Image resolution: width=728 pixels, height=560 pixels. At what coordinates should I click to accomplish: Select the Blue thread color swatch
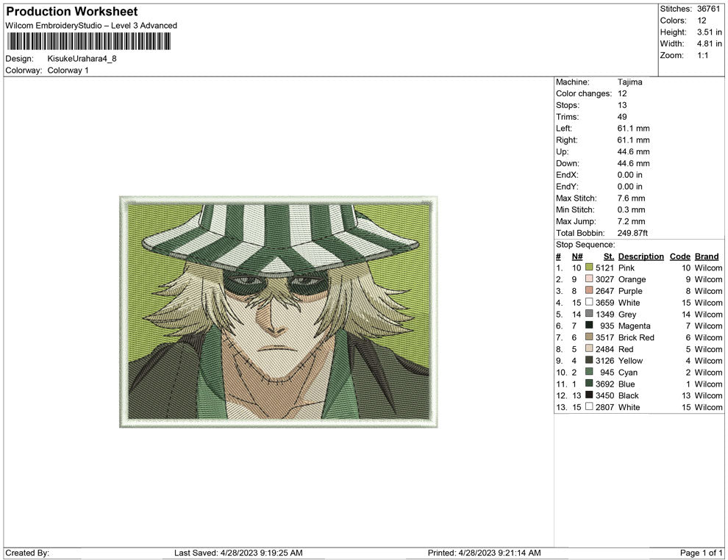pos(588,384)
